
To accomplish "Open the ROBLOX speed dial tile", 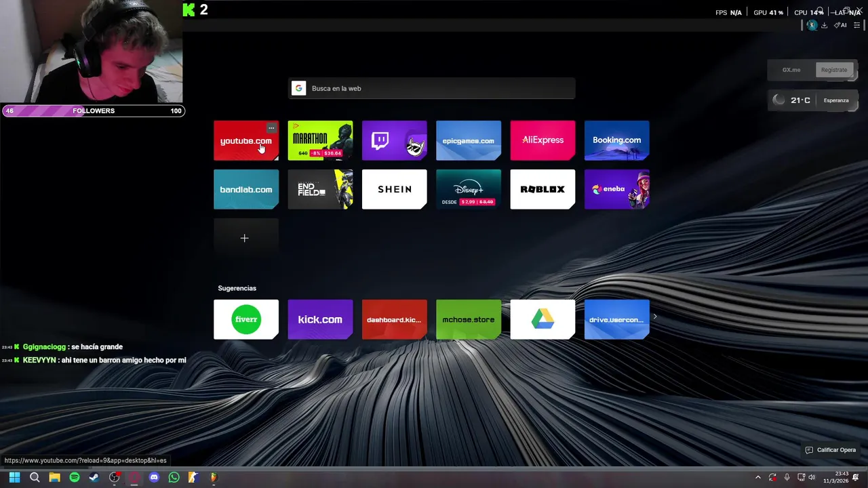I will point(542,190).
